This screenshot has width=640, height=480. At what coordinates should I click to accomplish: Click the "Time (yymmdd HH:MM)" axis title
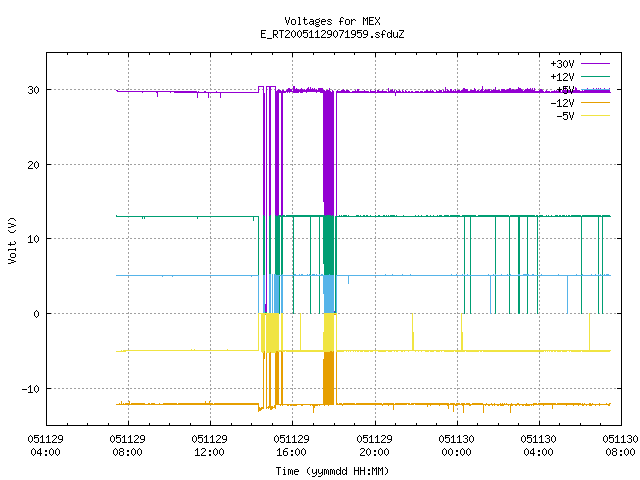[332, 471]
